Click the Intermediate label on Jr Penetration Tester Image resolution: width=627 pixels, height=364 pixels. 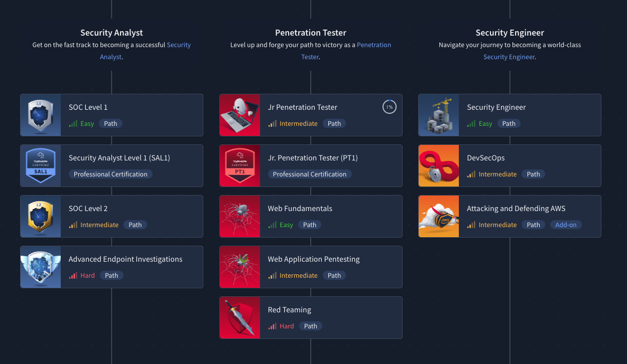[299, 123]
